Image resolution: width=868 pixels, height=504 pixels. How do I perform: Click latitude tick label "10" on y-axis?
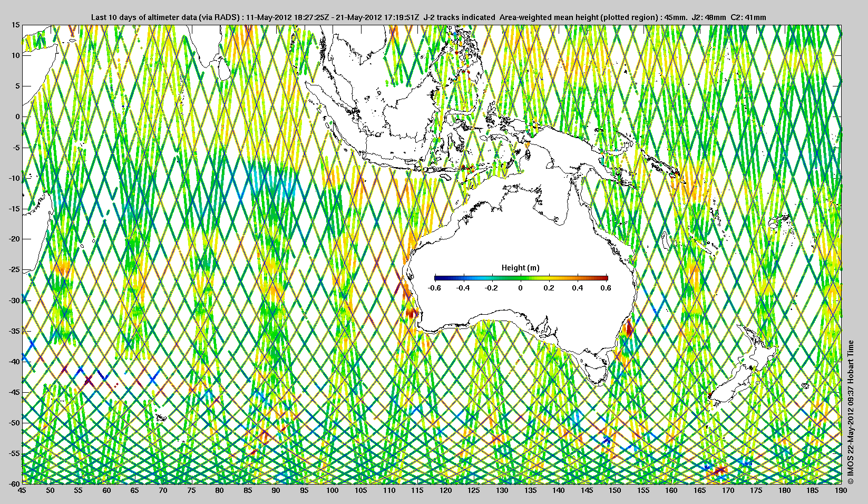[16, 55]
